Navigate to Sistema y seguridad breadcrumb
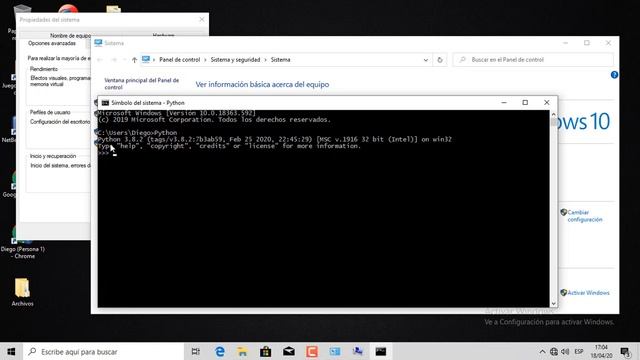 235,60
